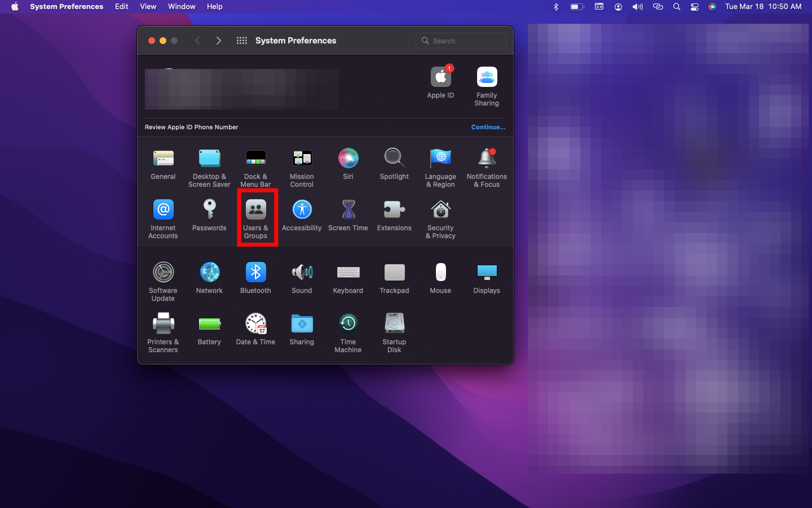
Task: Open Bluetooth preferences pane
Action: (255, 278)
